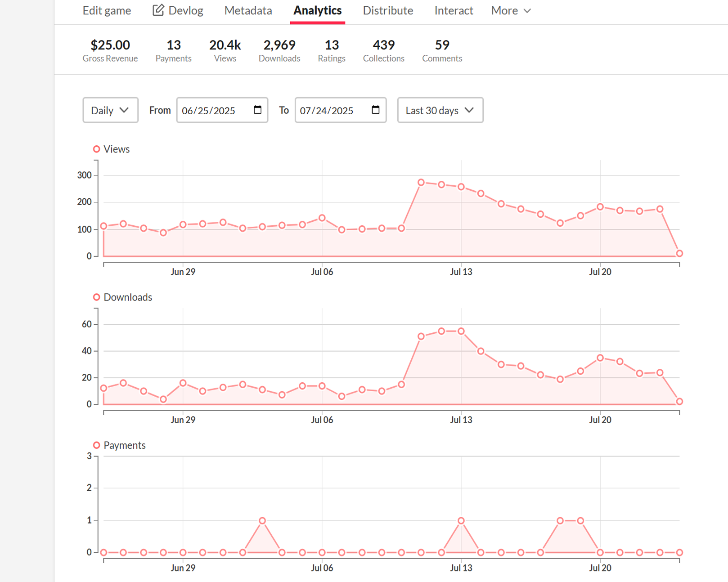Open the Distribute tab

tap(388, 10)
